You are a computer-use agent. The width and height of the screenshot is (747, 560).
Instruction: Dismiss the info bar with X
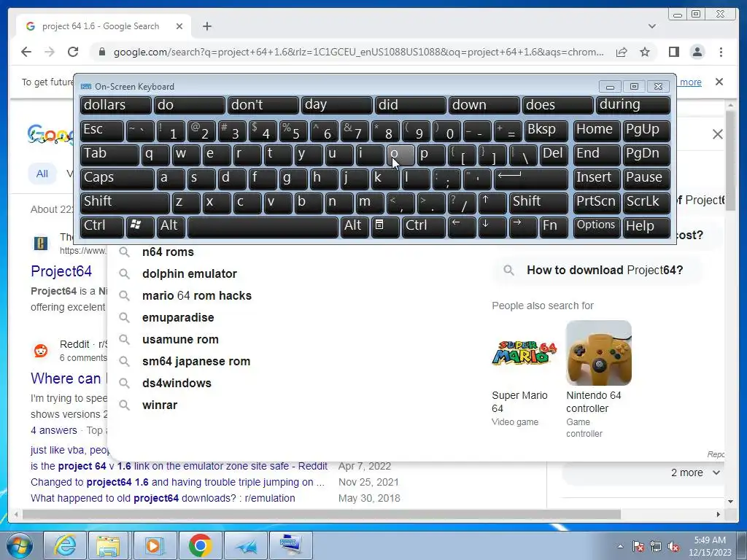[719, 82]
